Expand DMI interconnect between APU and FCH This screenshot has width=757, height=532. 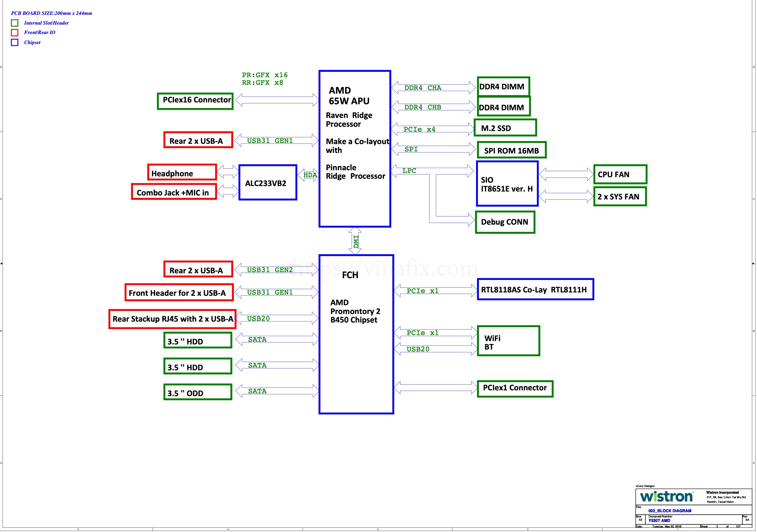(x=354, y=244)
